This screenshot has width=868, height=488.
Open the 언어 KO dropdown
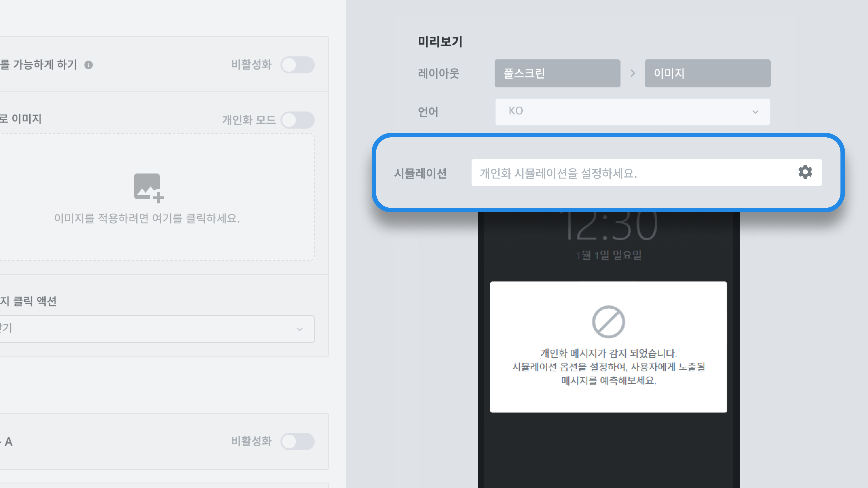click(x=632, y=111)
